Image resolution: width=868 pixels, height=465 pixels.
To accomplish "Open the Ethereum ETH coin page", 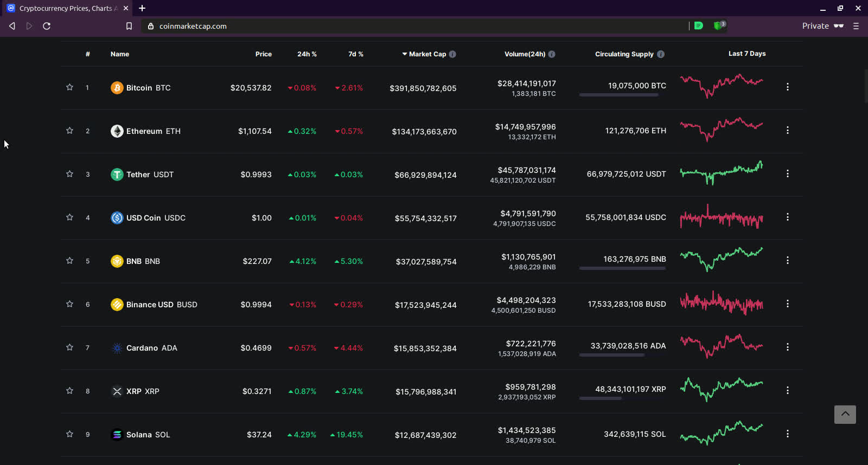I will [x=154, y=131].
